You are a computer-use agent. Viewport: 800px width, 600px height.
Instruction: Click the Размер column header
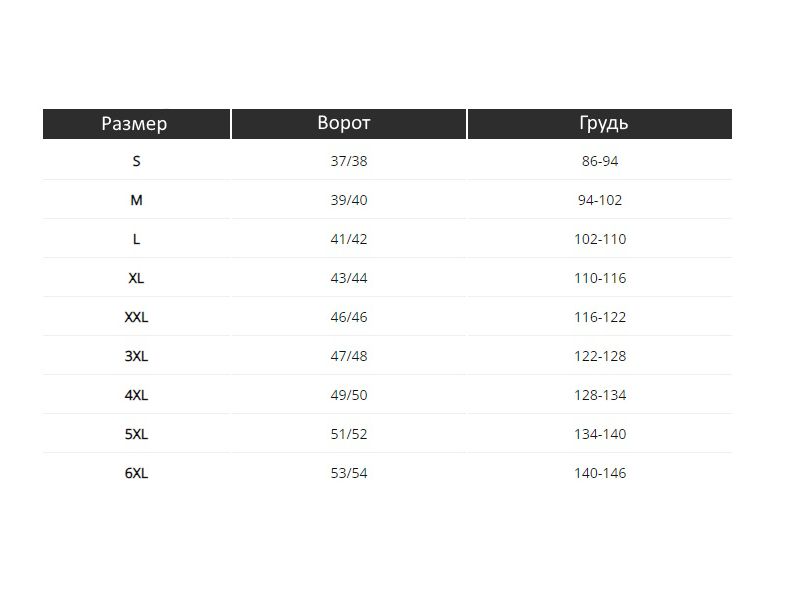click(136, 124)
